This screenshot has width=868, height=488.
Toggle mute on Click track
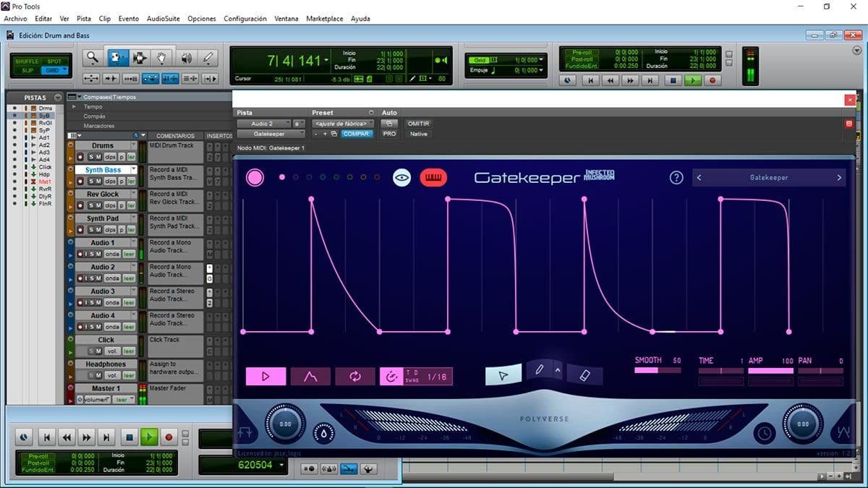point(98,351)
